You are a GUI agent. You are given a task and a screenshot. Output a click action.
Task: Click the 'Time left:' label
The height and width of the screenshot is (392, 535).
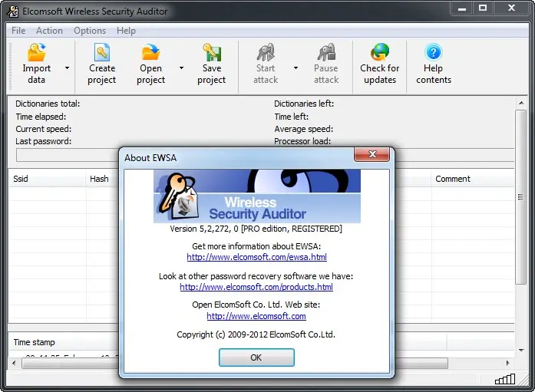(x=292, y=117)
